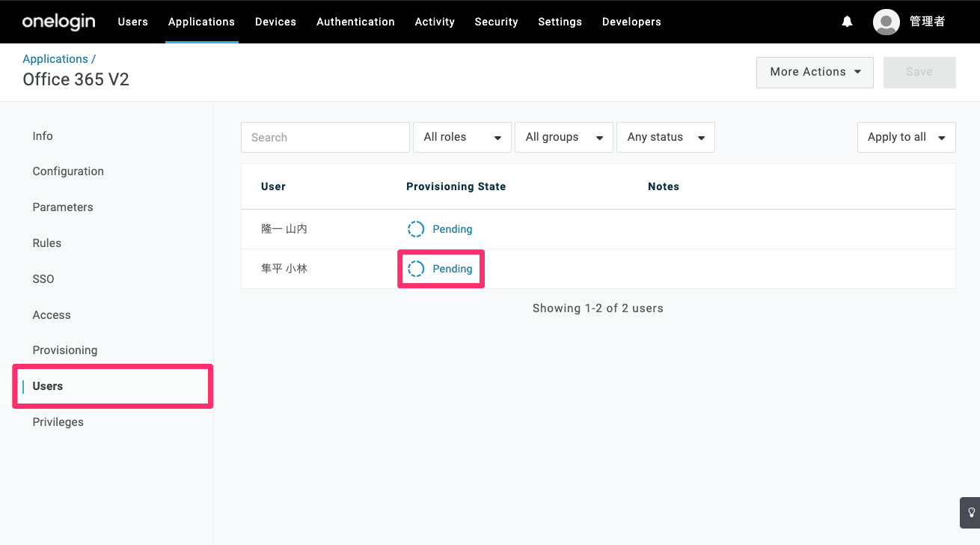The width and height of the screenshot is (980, 545).
Task: Open the Activity menu
Action: coord(435,22)
